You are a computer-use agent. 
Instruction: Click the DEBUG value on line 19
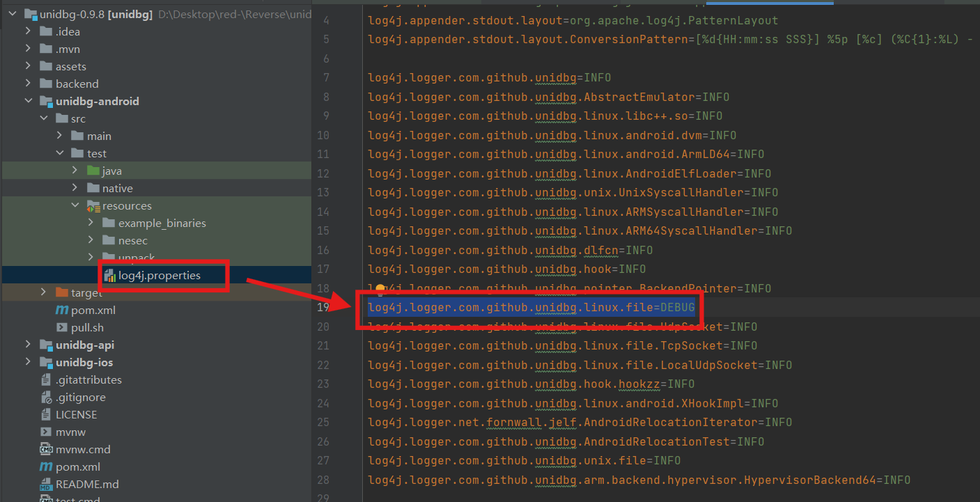(x=677, y=307)
